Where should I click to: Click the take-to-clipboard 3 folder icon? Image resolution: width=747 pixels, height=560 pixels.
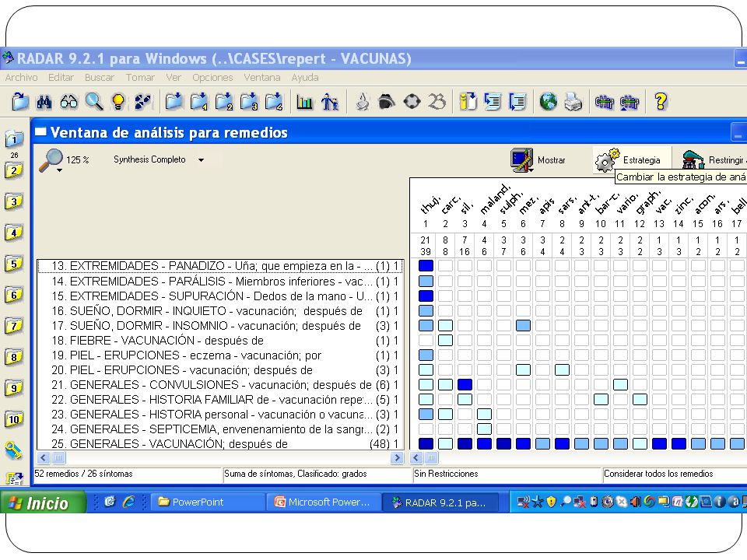(249, 102)
